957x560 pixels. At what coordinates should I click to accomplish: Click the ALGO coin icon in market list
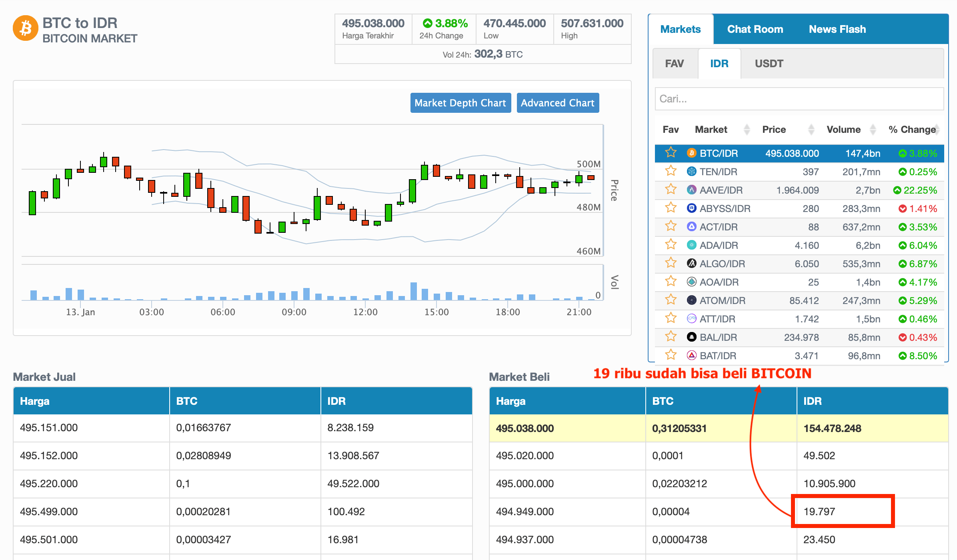pyautogui.click(x=691, y=264)
